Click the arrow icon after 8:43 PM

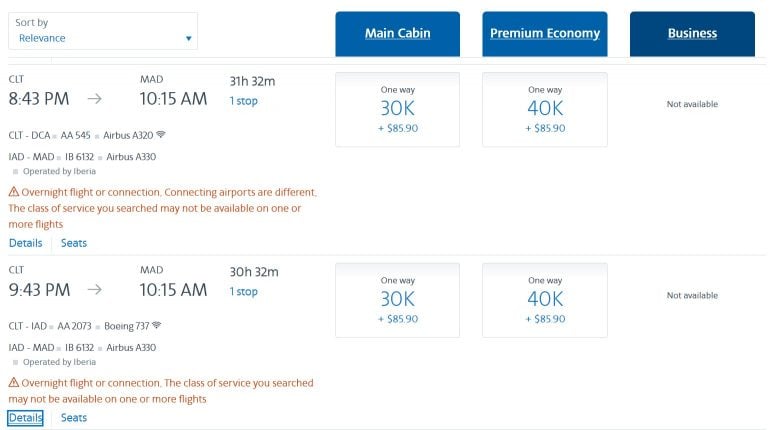(x=95, y=99)
